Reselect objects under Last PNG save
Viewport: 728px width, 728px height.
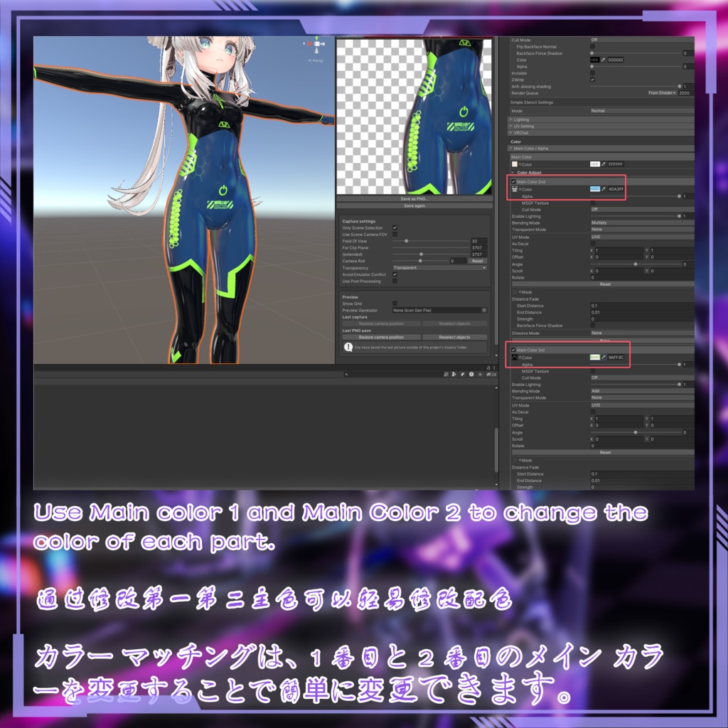(x=454, y=338)
